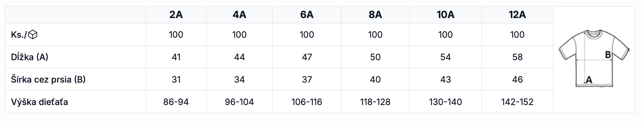
Task: Select the 6A size column header
Action: (307, 14)
